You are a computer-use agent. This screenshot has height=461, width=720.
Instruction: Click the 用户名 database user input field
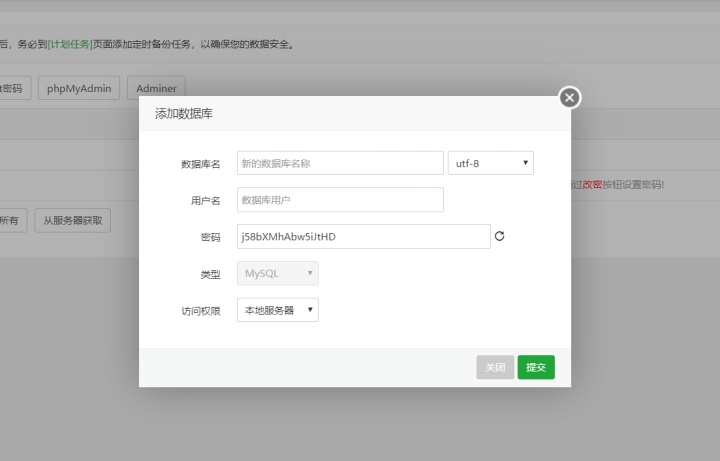[340, 200]
